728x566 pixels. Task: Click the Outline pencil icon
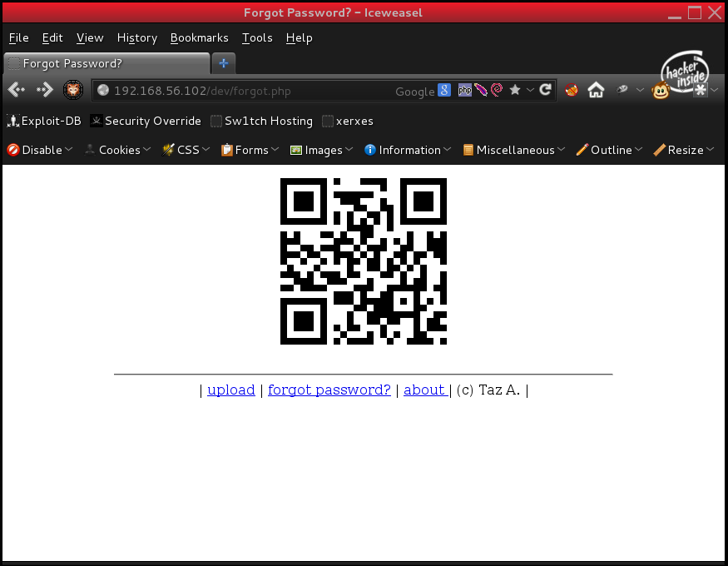(582, 150)
